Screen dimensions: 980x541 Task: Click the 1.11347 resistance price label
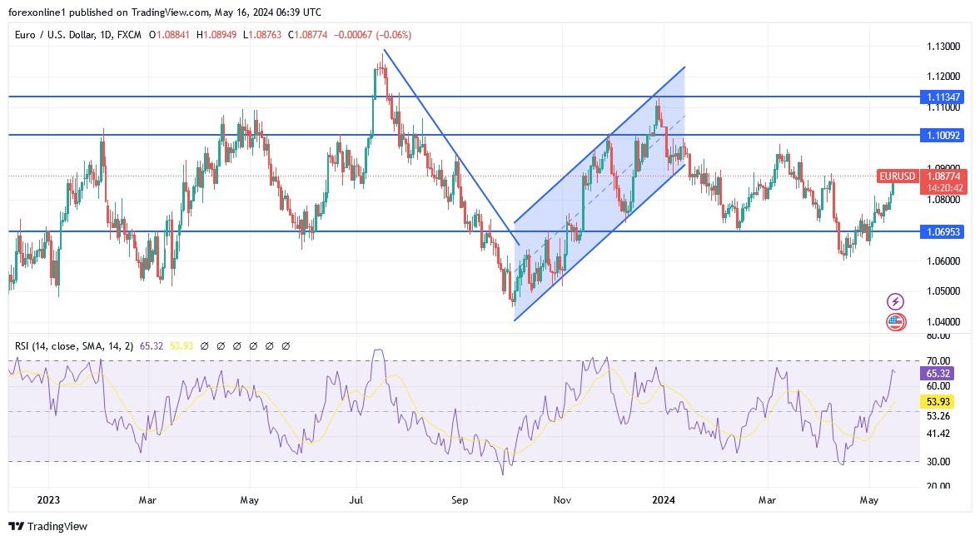point(942,97)
